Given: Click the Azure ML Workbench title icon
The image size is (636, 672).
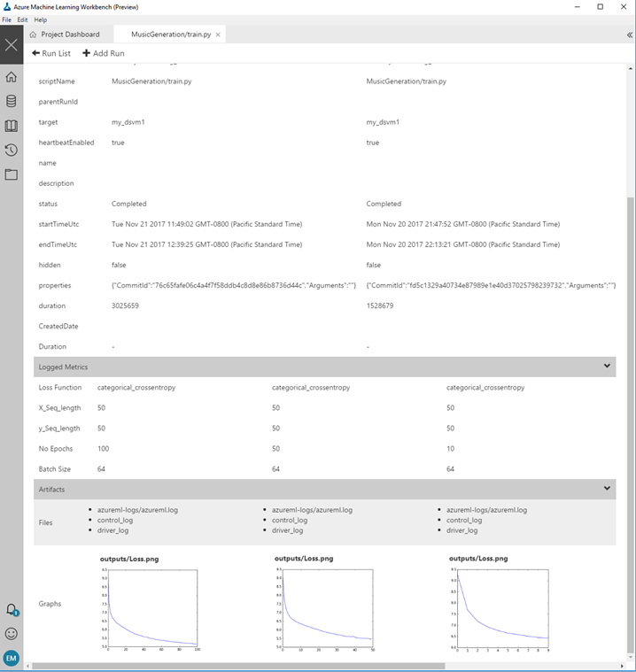Looking at the screenshot, I should [7, 7].
